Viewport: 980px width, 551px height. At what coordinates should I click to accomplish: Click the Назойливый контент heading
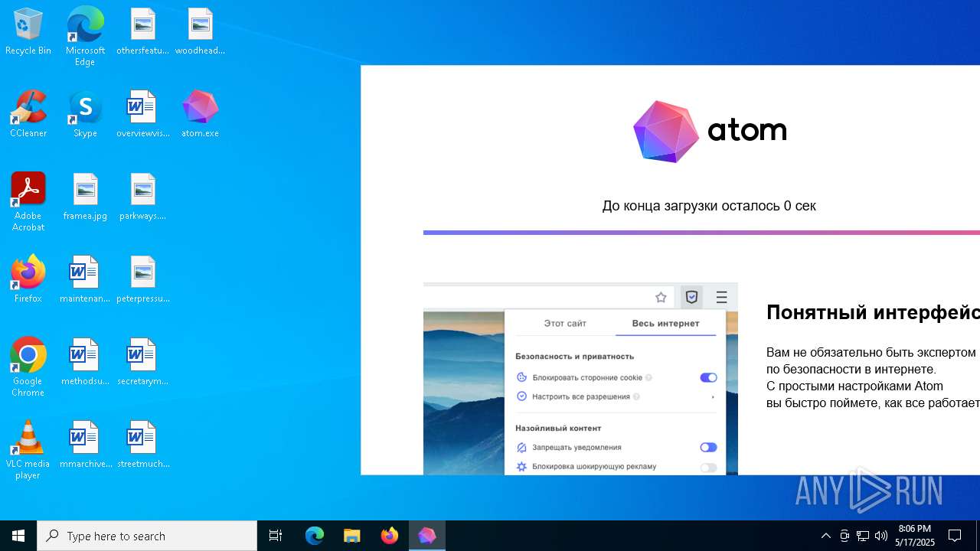pyautogui.click(x=558, y=429)
